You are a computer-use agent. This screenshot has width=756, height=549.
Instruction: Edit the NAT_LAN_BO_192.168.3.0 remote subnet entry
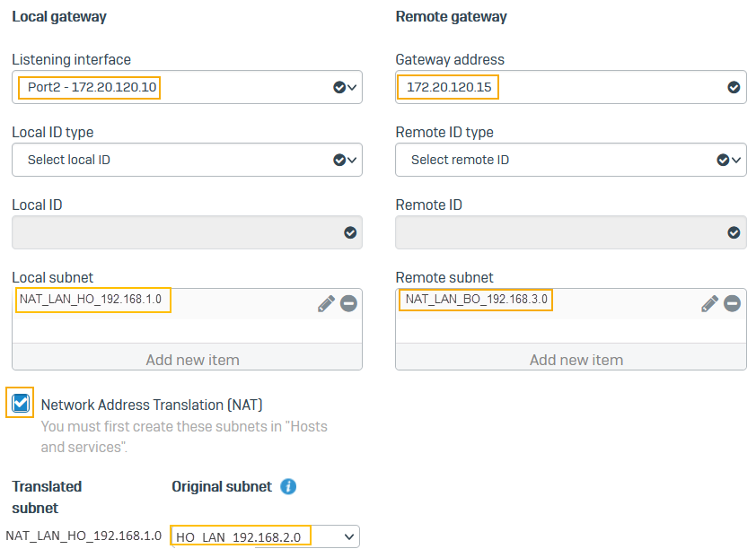coord(709,303)
